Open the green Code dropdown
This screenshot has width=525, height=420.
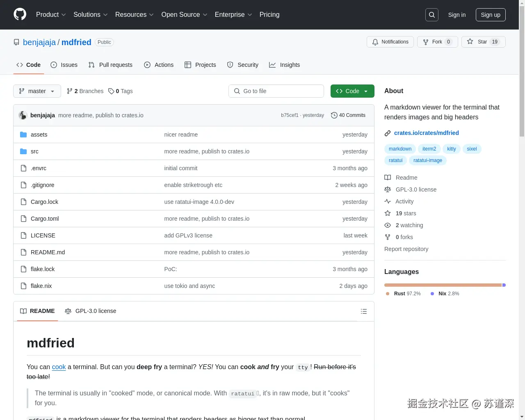pos(352,91)
